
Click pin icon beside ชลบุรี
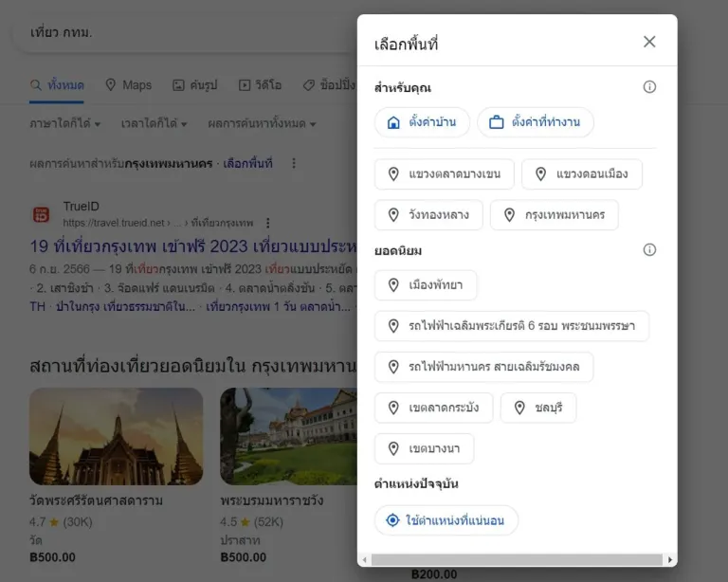pyautogui.click(x=519, y=408)
